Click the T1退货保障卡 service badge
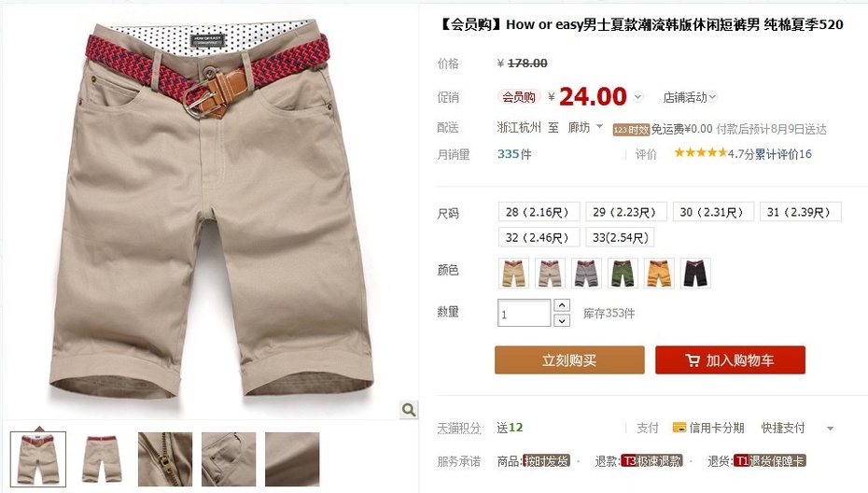This screenshot has width=868, height=493. [769, 461]
